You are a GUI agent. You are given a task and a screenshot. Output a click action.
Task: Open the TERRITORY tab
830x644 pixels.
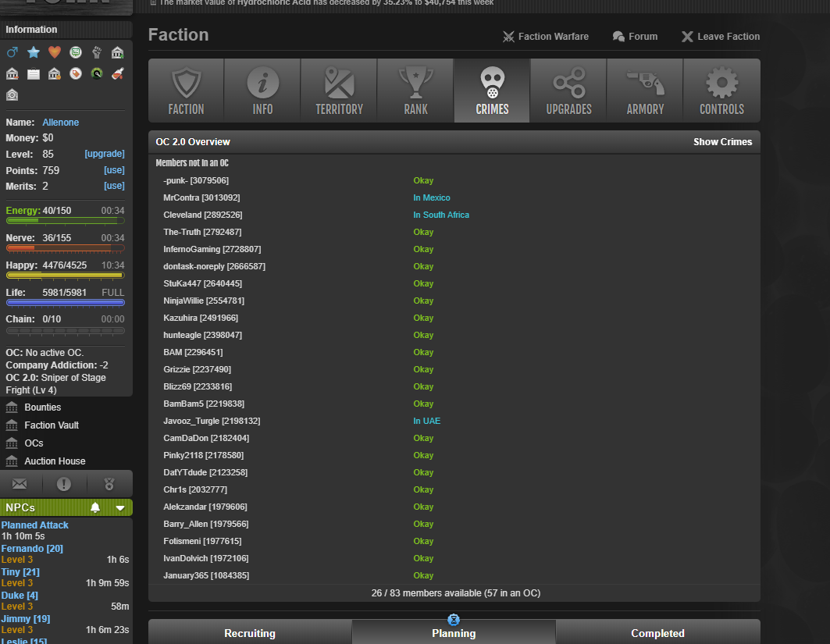(340, 91)
